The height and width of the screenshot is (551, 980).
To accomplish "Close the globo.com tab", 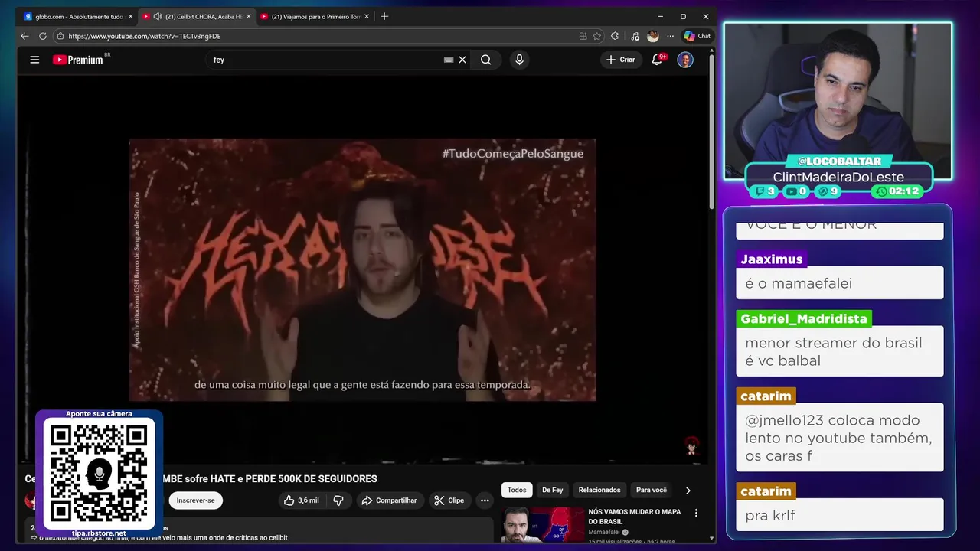I will pyautogui.click(x=130, y=16).
